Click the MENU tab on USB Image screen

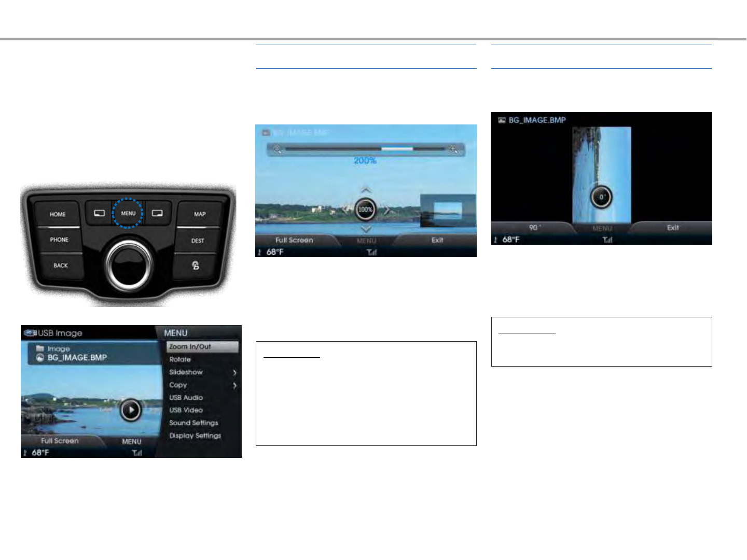132,442
